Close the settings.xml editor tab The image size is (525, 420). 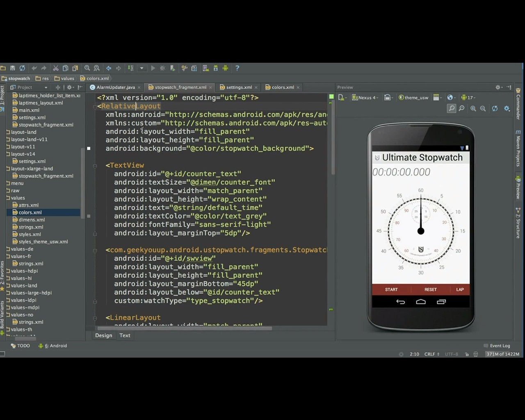(256, 87)
